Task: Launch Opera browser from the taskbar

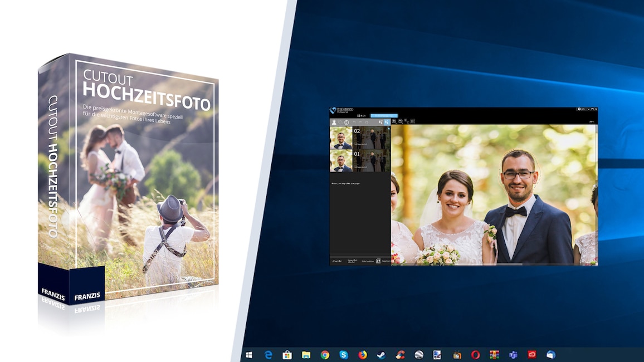Action: point(475,355)
